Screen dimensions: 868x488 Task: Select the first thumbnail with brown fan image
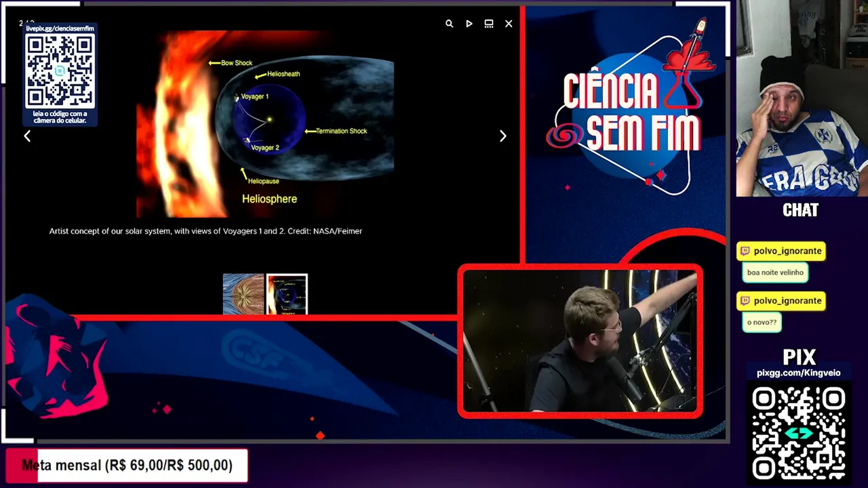243,294
